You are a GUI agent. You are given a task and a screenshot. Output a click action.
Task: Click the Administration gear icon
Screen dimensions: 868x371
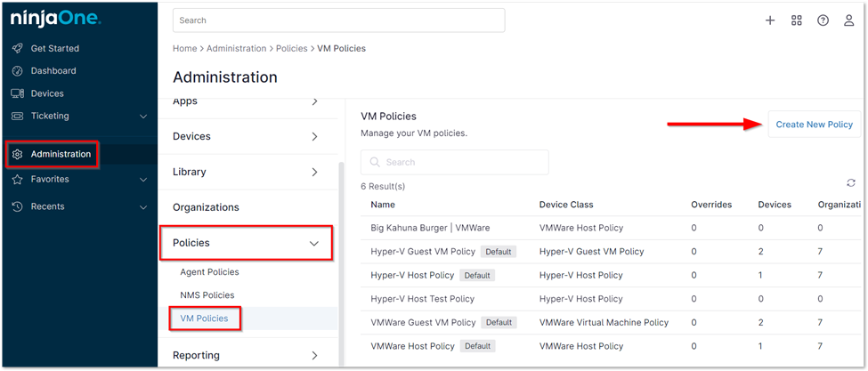coord(18,154)
